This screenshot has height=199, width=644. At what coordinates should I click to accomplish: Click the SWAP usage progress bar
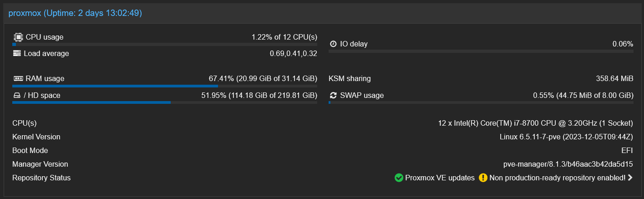481,102
